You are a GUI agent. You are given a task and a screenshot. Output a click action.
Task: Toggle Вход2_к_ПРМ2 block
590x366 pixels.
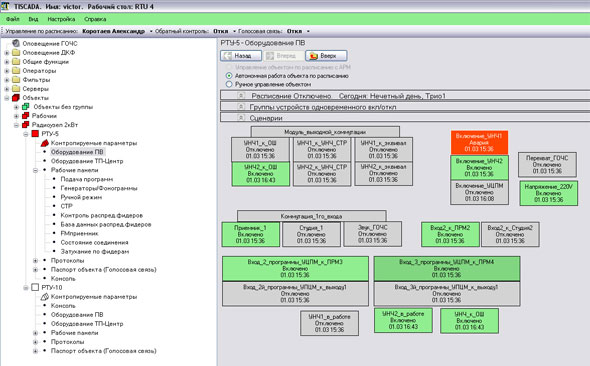450,234
